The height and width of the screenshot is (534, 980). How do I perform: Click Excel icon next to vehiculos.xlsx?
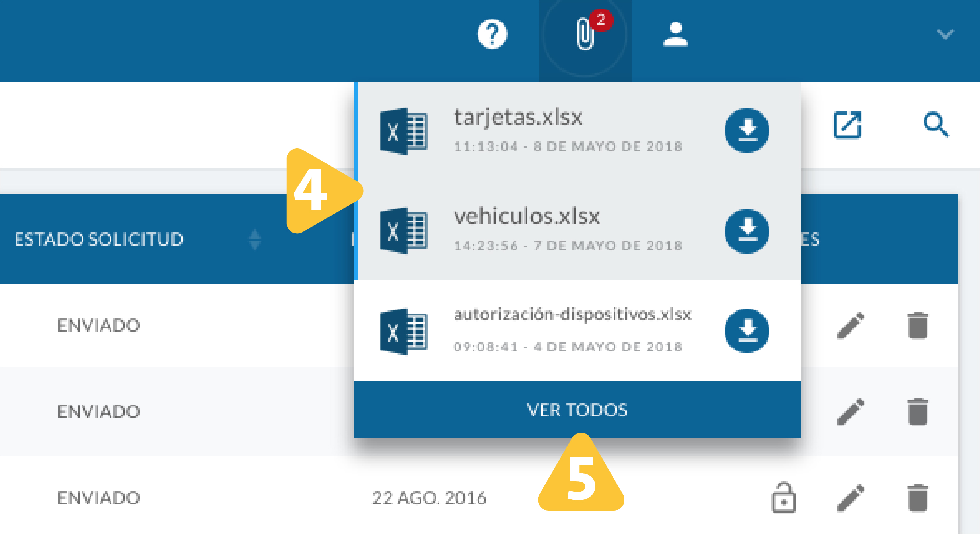click(403, 231)
